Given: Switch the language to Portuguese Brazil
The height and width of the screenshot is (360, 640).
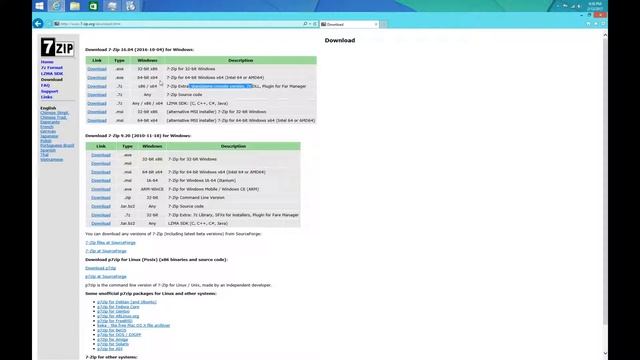Looking at the screenshot, I should pos(57,146).
